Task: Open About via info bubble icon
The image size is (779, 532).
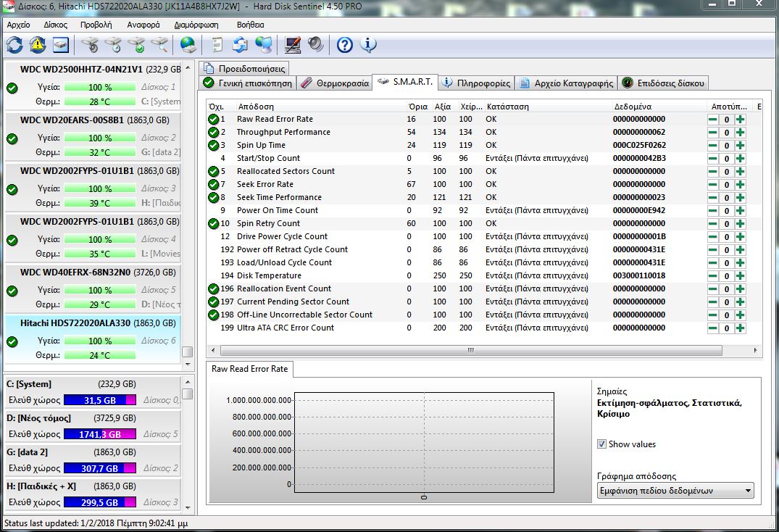Action: (368, 45)
